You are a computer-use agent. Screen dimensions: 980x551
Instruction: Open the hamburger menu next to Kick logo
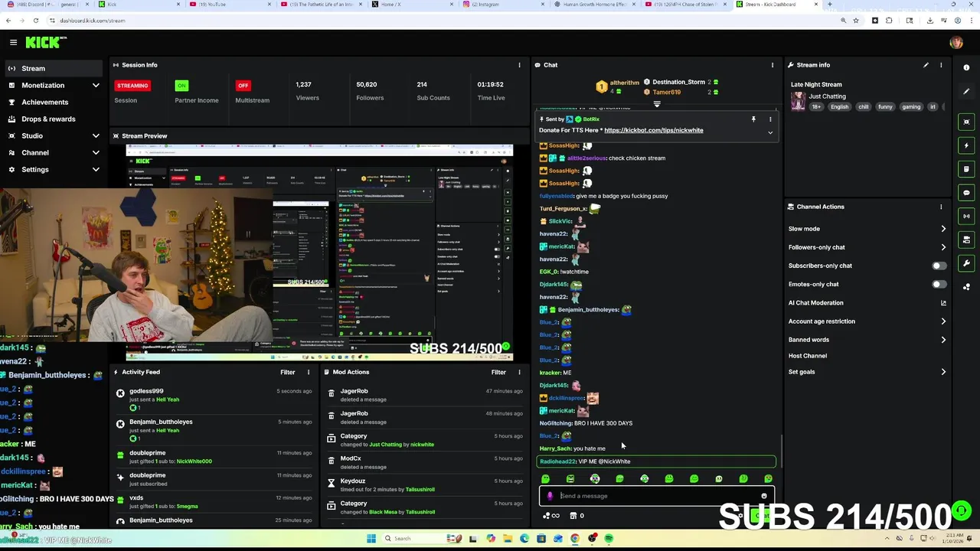[x=13, y=42]
